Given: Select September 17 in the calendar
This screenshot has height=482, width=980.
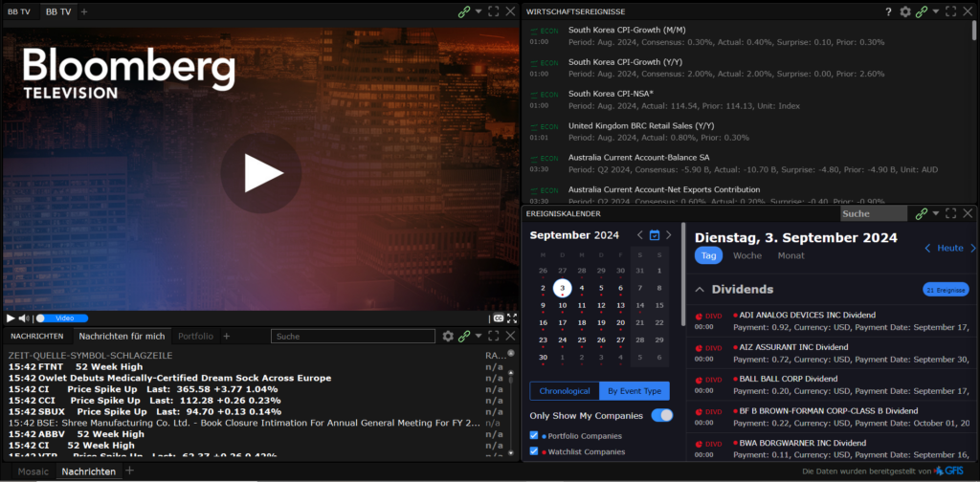Looking at the screenshot, I should click(563, 323).
